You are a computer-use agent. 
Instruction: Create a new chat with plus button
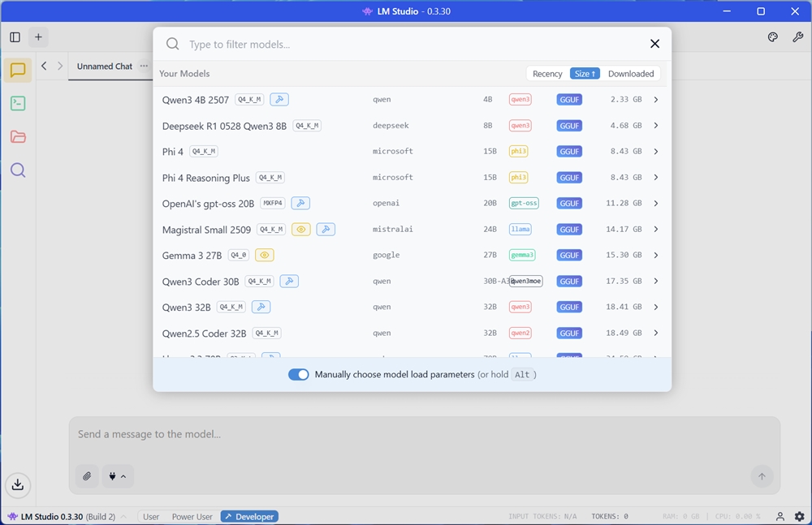[38, 37]
